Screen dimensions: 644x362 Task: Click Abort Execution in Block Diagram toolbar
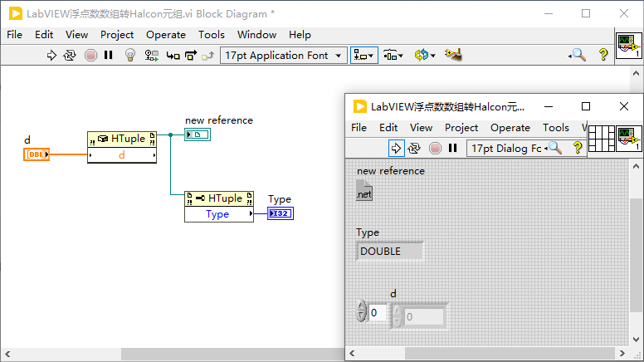click(x=90, y=55)
